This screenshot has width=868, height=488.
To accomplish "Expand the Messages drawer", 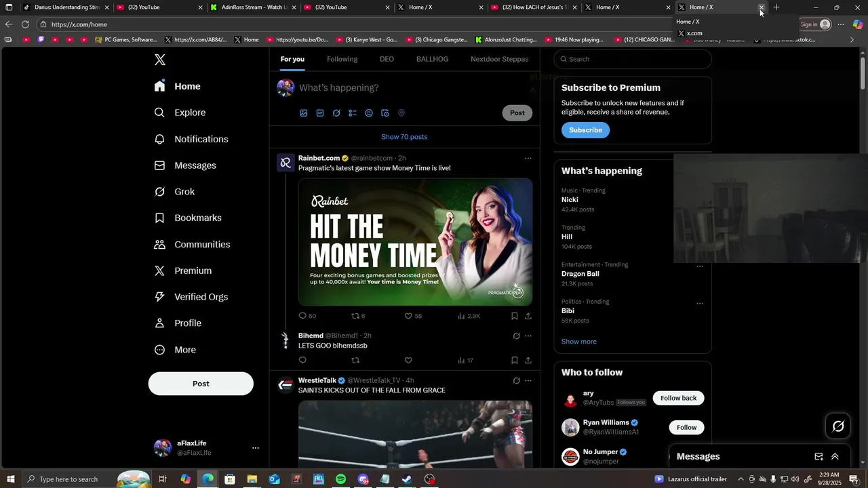I will (835, 457).
